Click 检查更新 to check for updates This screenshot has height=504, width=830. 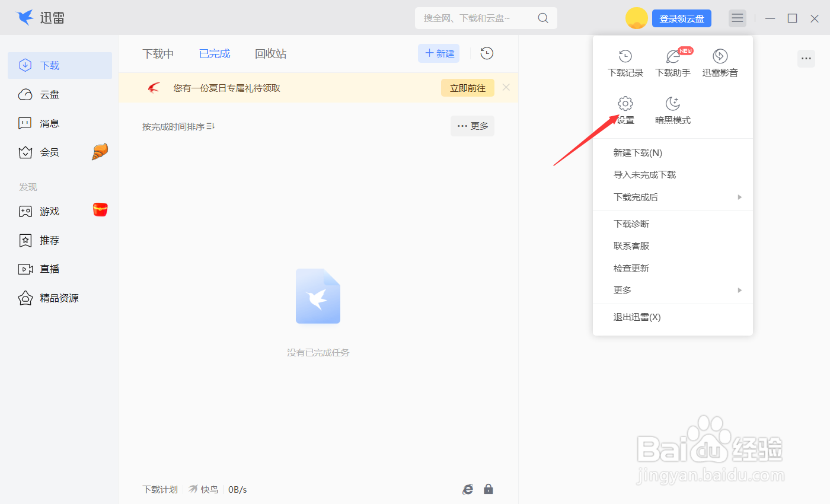[673, 268]
